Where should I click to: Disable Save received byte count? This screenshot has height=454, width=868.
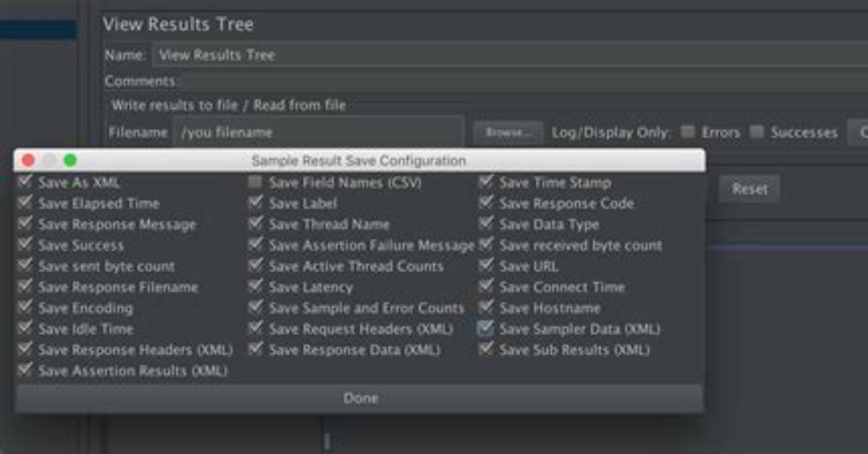click(x=486, y=245)
